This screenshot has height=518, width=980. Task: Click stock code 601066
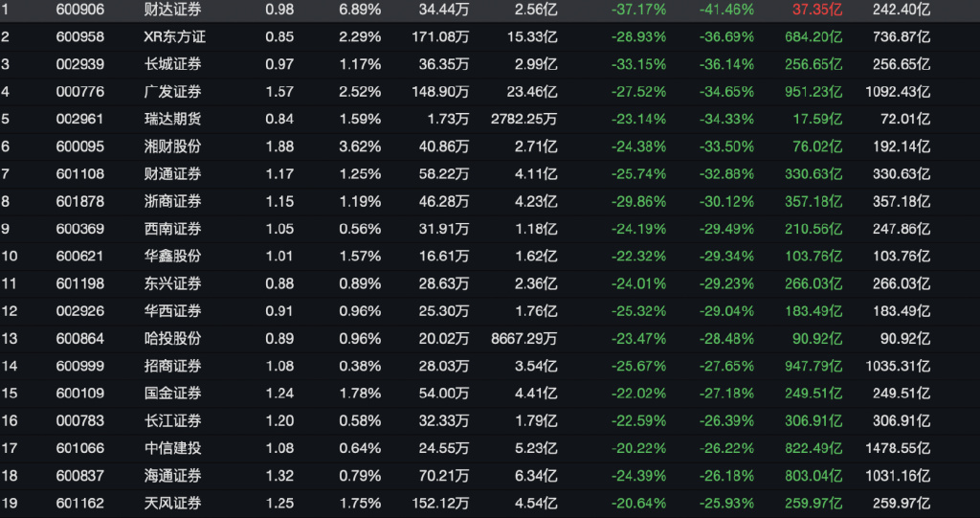[80, 448]
